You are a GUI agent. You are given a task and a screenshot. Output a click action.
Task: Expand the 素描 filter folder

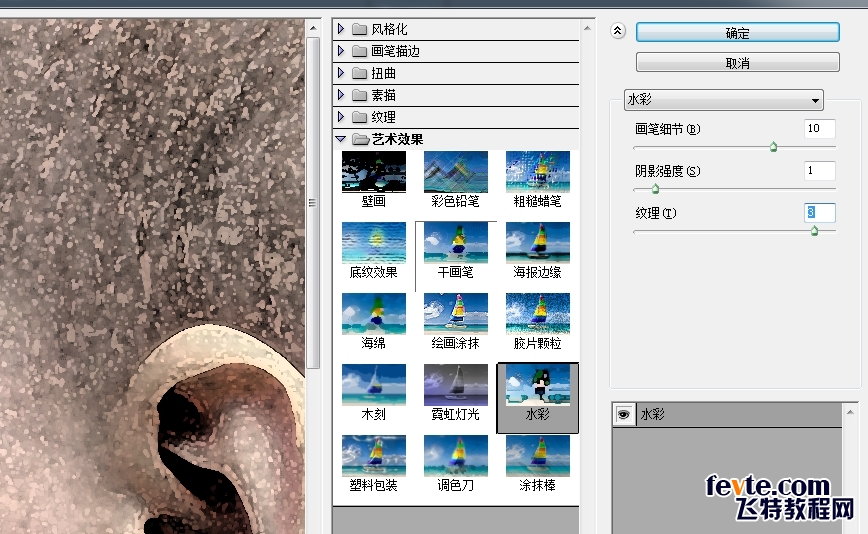click(x=341, y=95)
